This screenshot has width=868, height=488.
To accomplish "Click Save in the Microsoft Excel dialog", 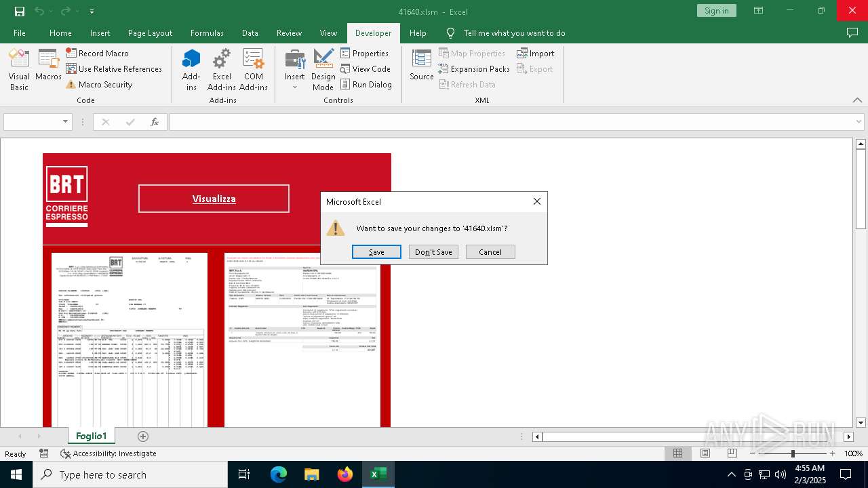I will 376,252.
